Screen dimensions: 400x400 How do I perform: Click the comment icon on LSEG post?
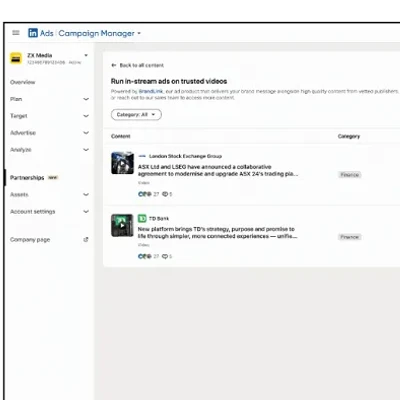[165, 194]
